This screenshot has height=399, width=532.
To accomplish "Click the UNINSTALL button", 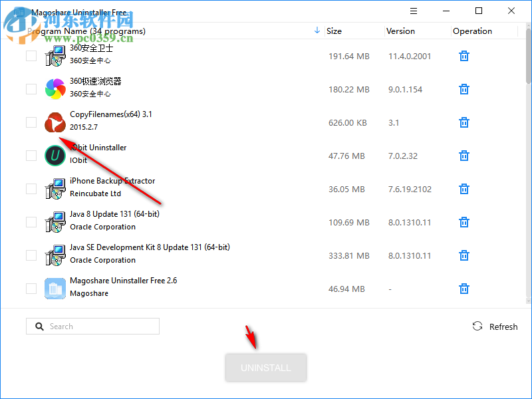I will [265, 367].
